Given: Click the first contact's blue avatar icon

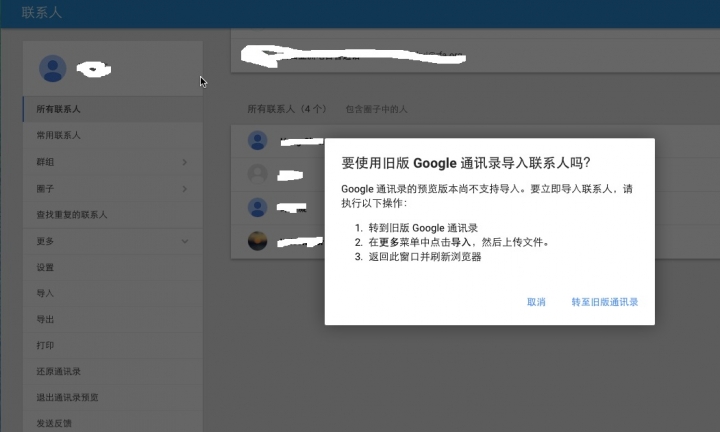Looking at the screenshot, I should tap(258, 140).
